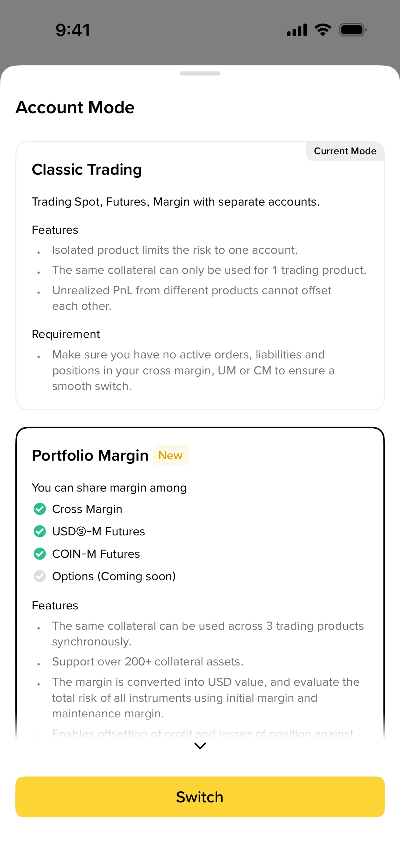Tap the Account Mode title

pyautogui.click(x=75, y=107)
